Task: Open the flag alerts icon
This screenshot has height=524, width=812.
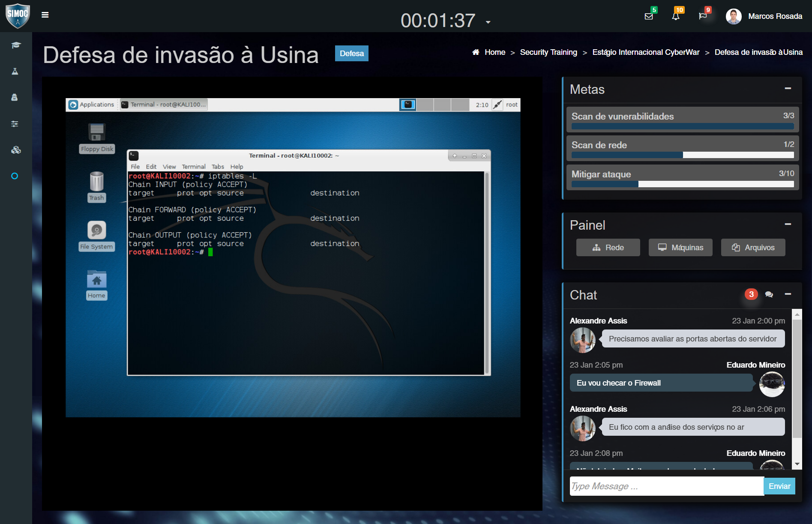Action: [x=703, y=16]
